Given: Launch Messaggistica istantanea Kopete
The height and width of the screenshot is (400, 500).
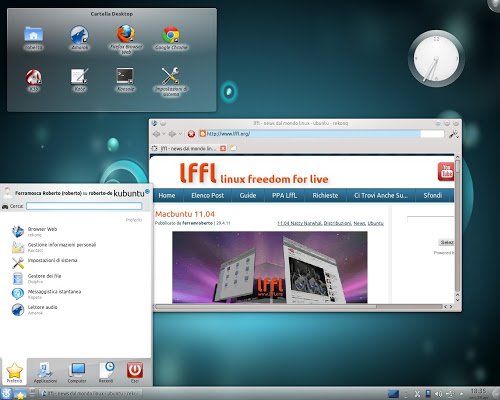Looking at the screenshot, I should (x=77, y=294).
